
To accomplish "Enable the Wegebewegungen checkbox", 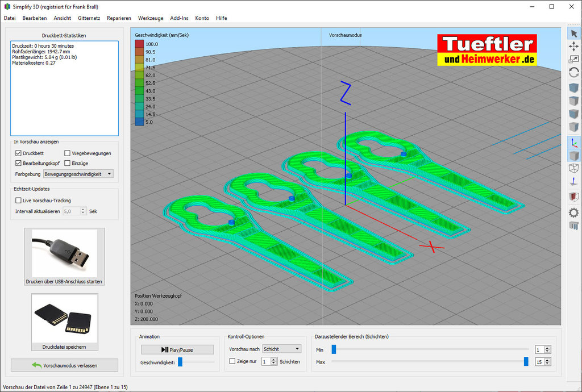I will (x=68, y=153).
